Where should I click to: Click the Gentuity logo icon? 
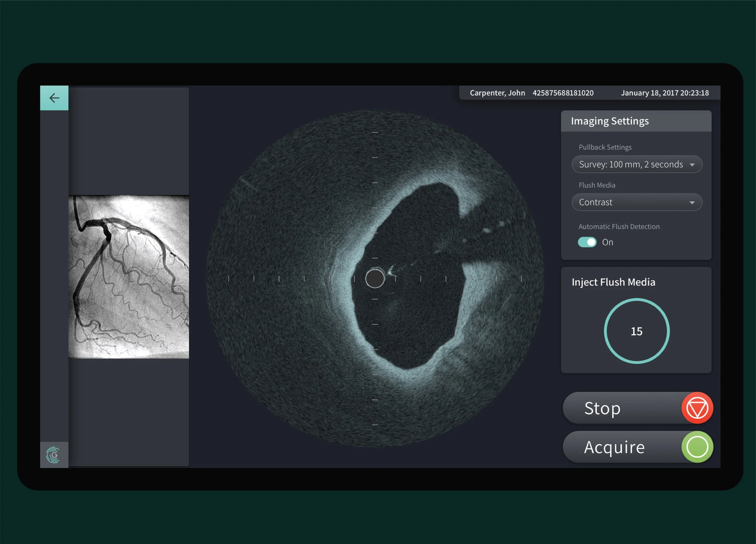[x=54, y=455]
